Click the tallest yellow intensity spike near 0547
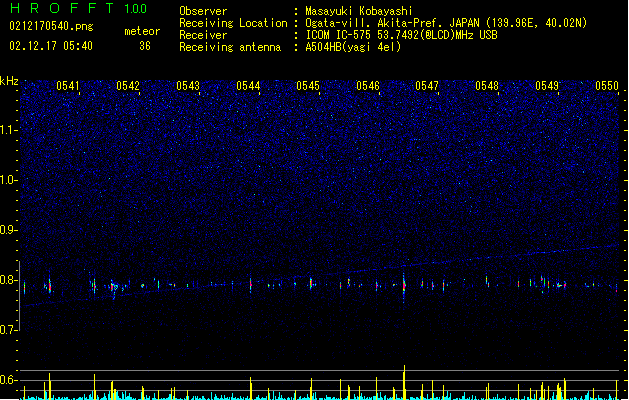This screenshot has width=629, height=400. point(404,382)
